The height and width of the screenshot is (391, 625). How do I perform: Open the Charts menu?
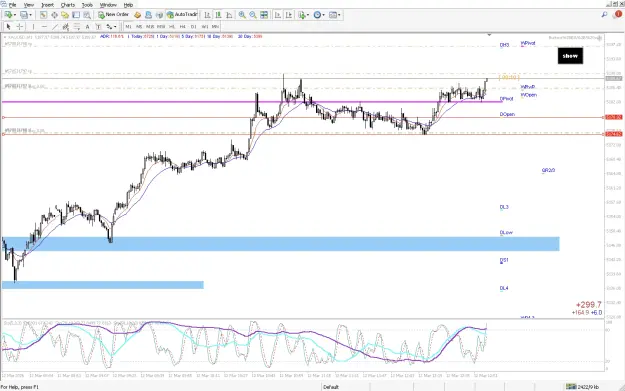(x=68, y=5)
